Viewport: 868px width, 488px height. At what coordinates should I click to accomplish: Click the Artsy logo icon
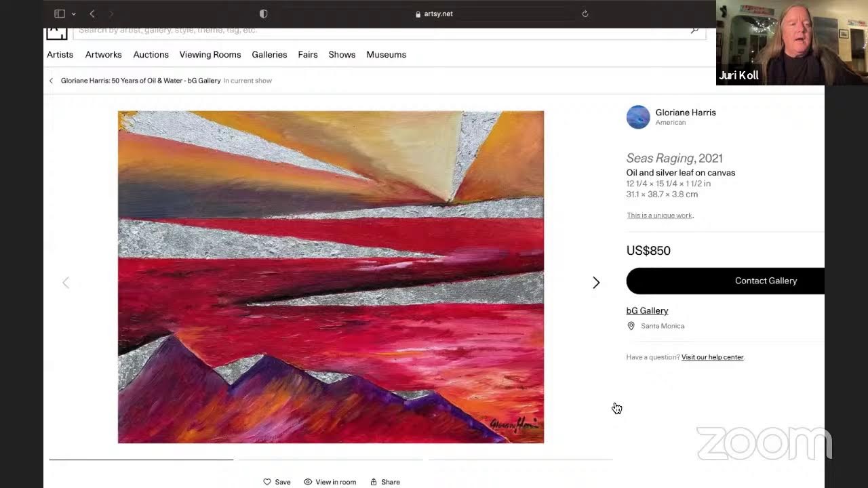(x=56, y=32)
